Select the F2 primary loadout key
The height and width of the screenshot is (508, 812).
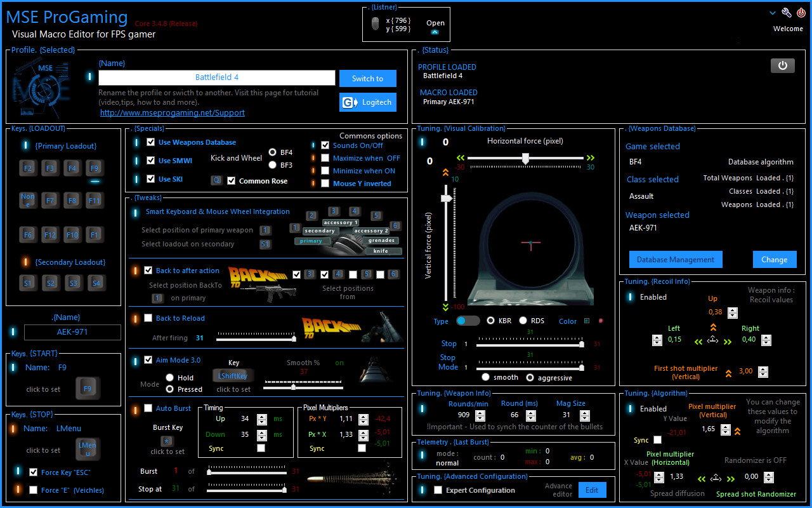pyautogui.click(x=28, y=168)
